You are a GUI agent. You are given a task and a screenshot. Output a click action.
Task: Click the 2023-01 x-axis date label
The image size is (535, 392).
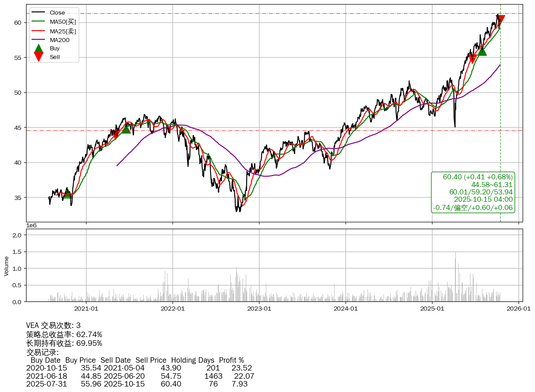259,309
